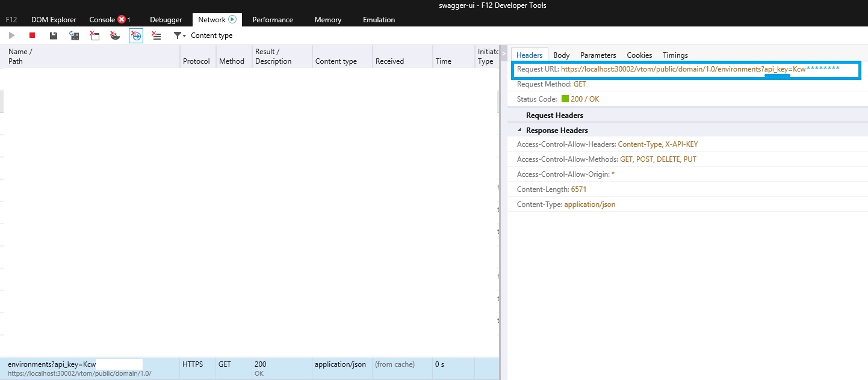
Task: Select the Access-Control-Allow-Methods header line
Action: coord(607,159)
